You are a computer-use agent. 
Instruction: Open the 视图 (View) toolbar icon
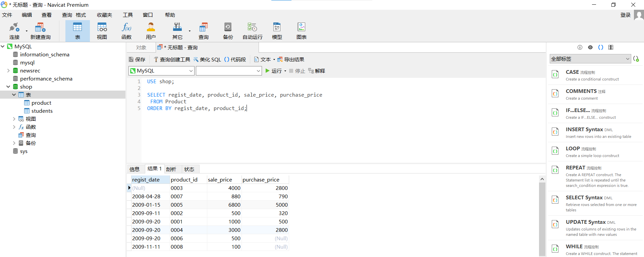(102, 31)
